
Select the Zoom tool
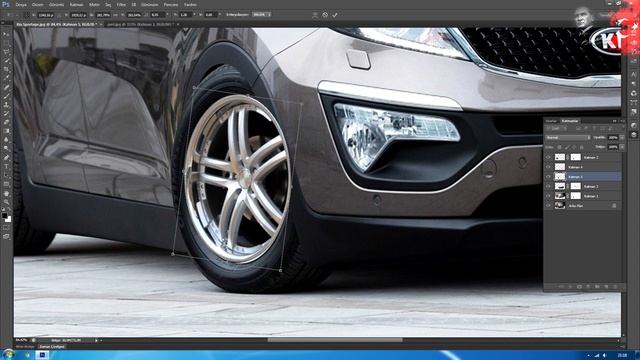(6, 202)
